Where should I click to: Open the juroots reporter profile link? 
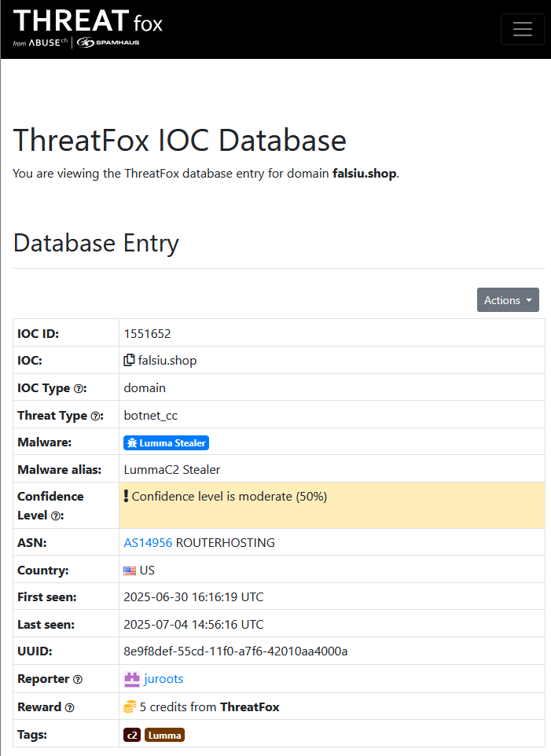(163, 679)
